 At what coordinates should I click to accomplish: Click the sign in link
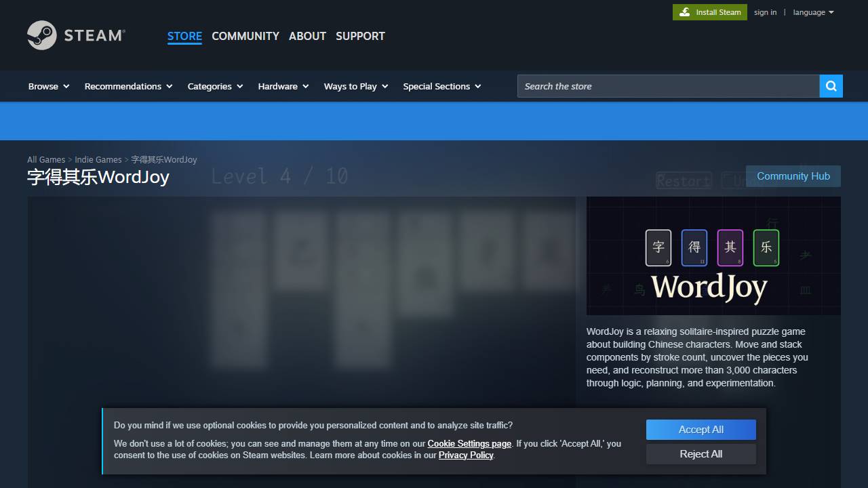[765, 12]
